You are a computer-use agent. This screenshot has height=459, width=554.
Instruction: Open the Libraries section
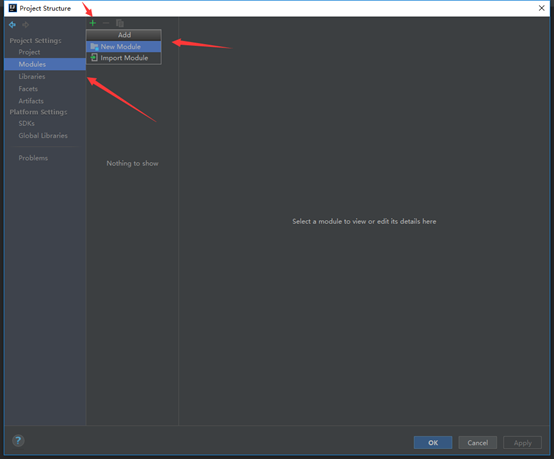(x=32, y=77)
